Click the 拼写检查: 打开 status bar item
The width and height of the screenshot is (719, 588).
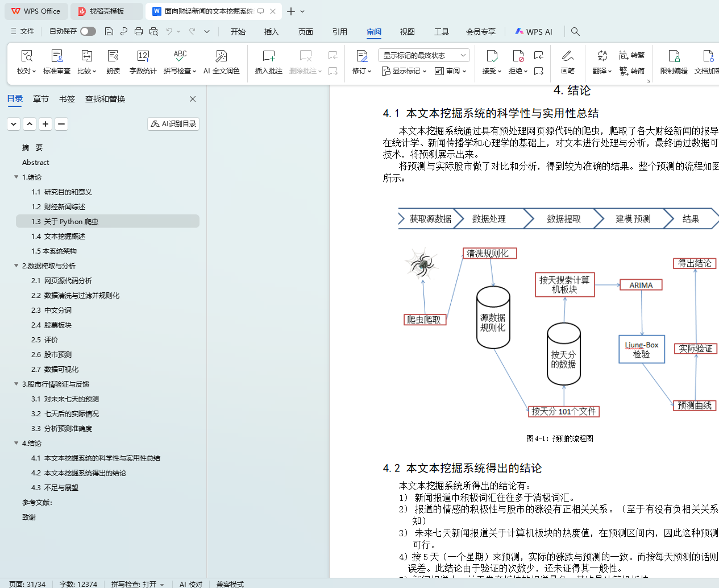tap(137, 584)
